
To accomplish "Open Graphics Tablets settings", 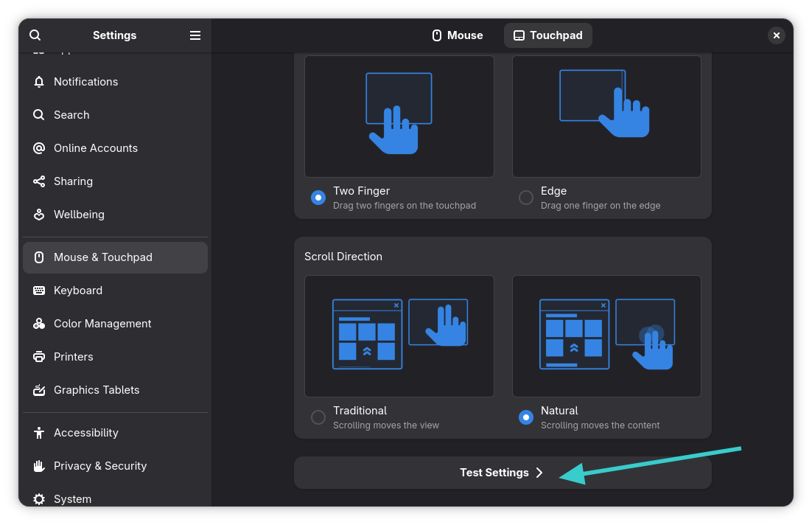I will (x=97, y=389).
